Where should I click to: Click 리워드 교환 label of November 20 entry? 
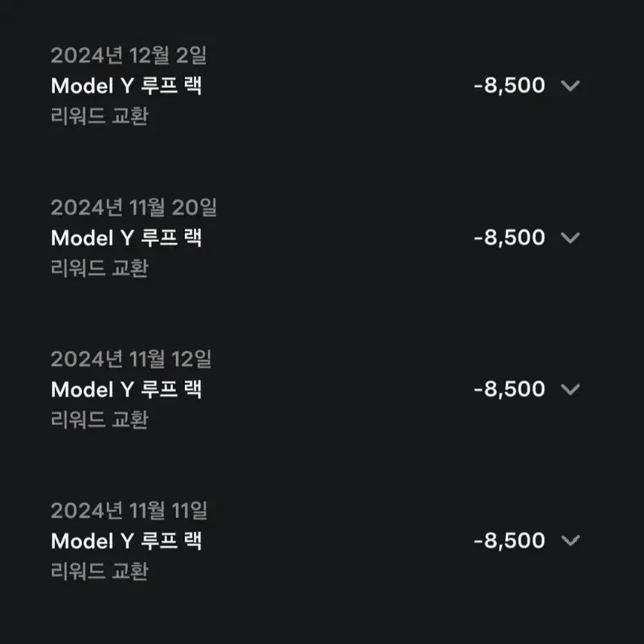coord(99,268)
